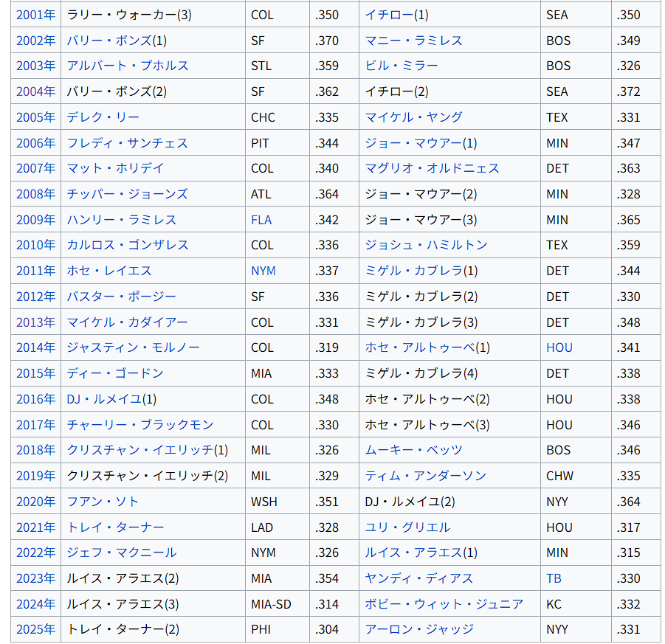The width and height of the screenshot is (665, 644).
Task: Open アルバート・プホルス player page
Action: coord(127,66)
